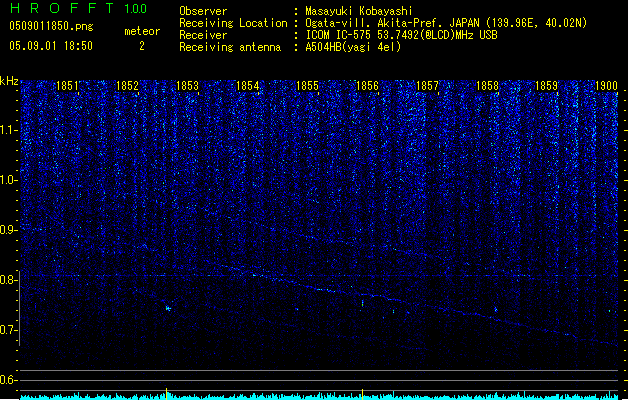Click the HROFFT 1.0.0 title text
Screen dimensions: 629x400
[x=78, y=8]
